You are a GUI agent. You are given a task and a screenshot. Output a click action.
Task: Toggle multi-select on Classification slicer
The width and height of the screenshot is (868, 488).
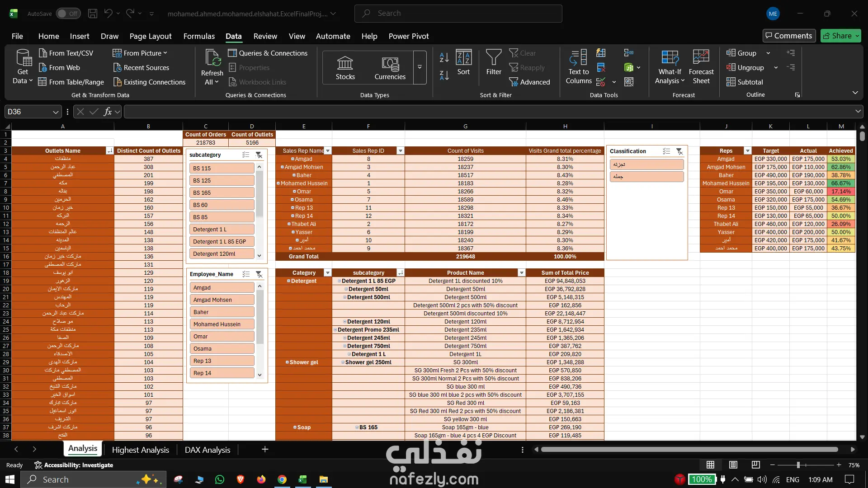[x=666, y=151]
